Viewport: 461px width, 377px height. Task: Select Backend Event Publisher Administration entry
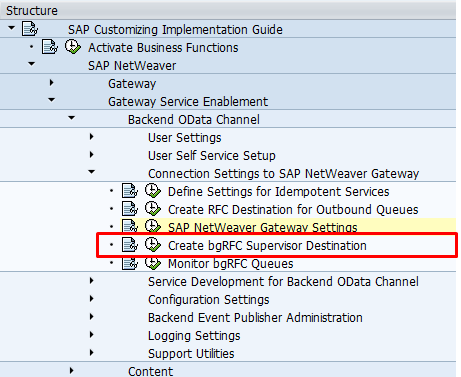pyautogui.click(x=255, y=318)
